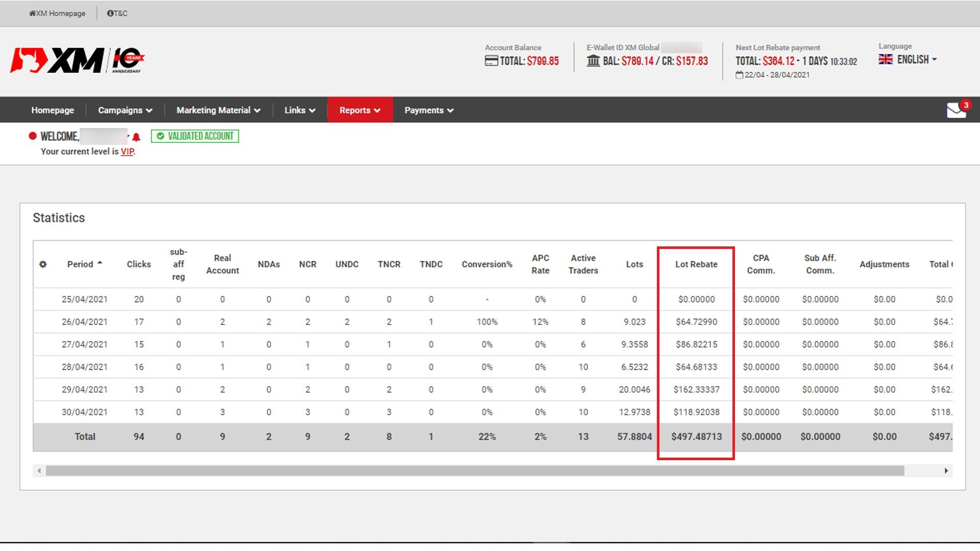The width and height of the screenshot is (980, 551).
Task: Open the Marketing Material dropdown
Action: tap(218, 110)
